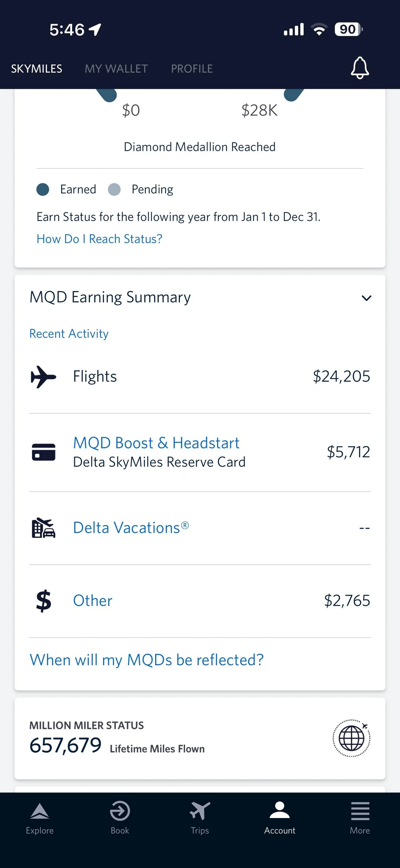Open the Delta Vacations link
The width and height of the screenshot is (400, 868).
[x=131, y=528]
